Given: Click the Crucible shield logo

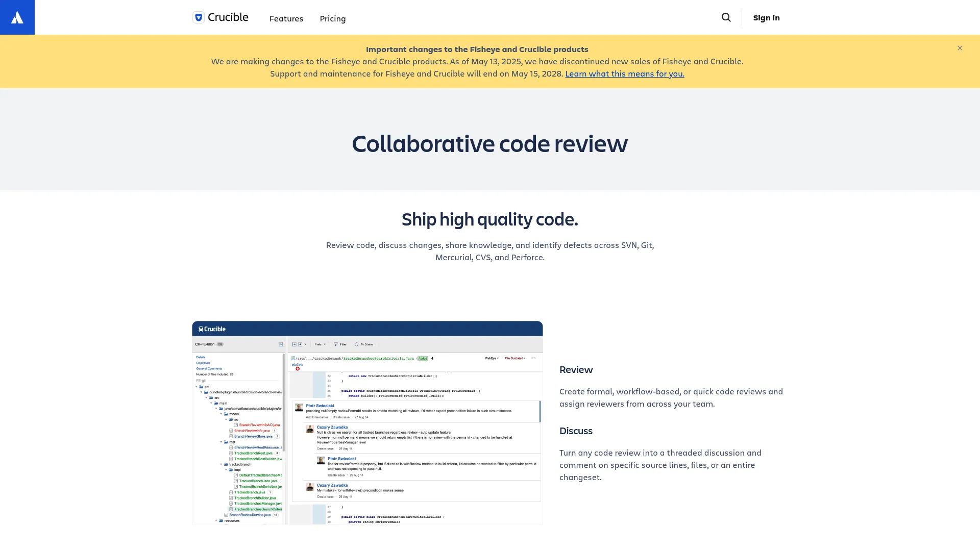Looking at the screenshot, I should (x=199, y=17).
